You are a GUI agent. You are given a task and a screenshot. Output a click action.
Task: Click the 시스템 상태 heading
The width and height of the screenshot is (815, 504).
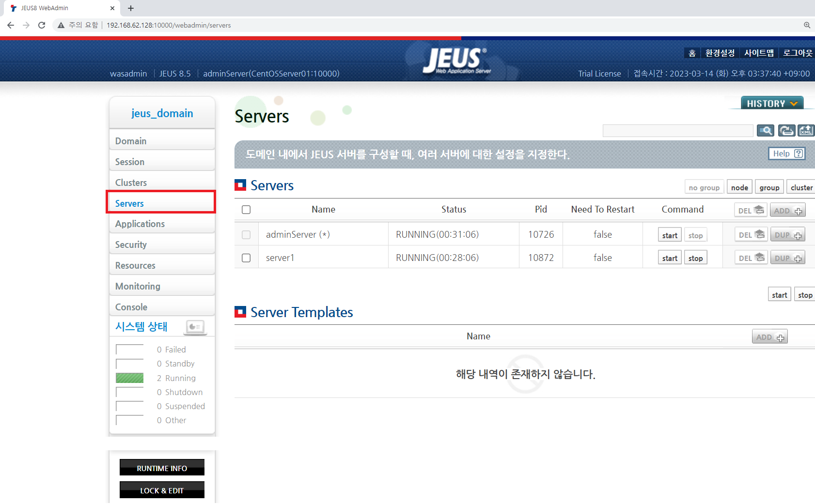141,327
